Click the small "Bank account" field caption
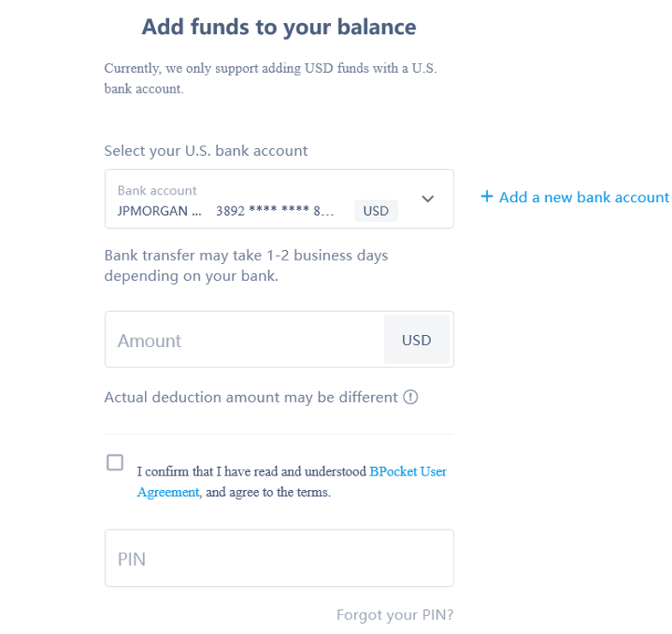672x634 pixels. (157, 191)
